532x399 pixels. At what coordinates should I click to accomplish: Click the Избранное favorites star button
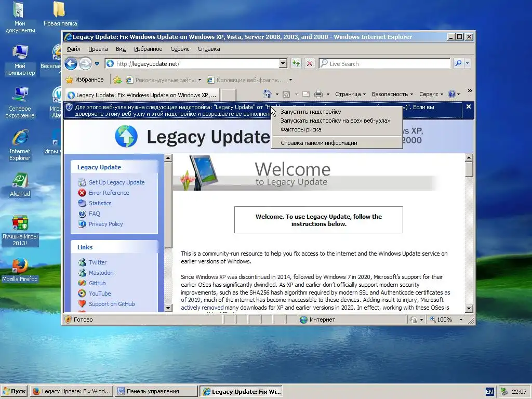coord(85,79)
